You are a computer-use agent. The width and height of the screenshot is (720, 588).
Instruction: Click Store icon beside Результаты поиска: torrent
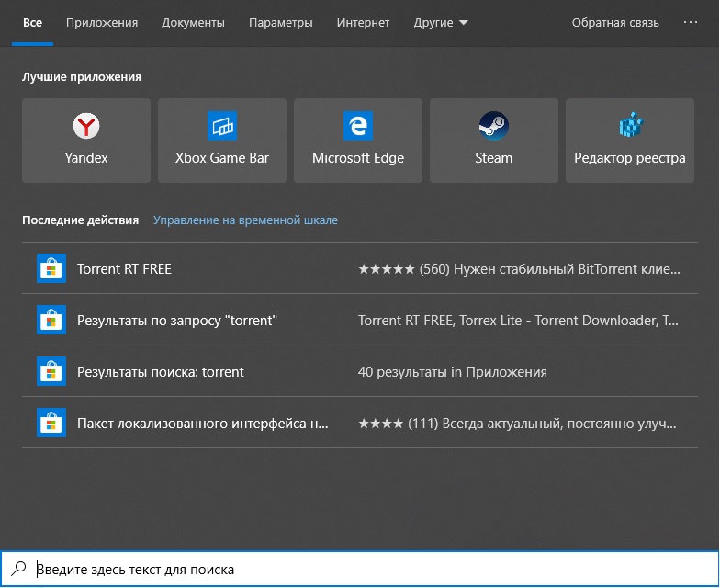51,371
